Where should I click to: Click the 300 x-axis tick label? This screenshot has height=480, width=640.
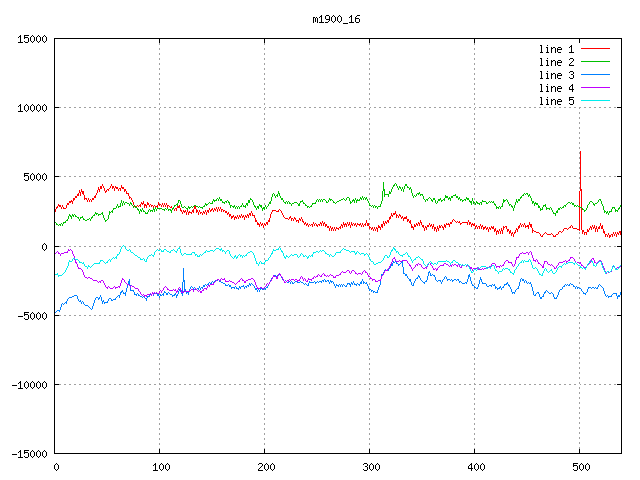tap(370, 467)
